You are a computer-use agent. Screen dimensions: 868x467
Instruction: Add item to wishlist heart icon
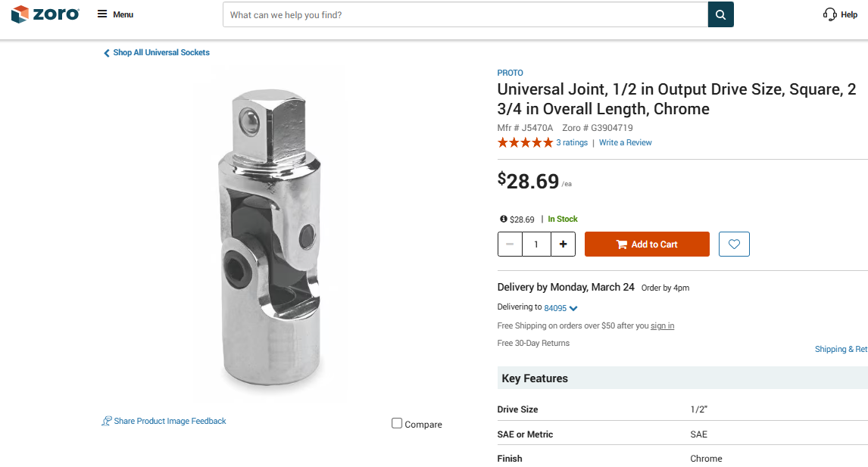pyautogui.click(x=734, y=244)
